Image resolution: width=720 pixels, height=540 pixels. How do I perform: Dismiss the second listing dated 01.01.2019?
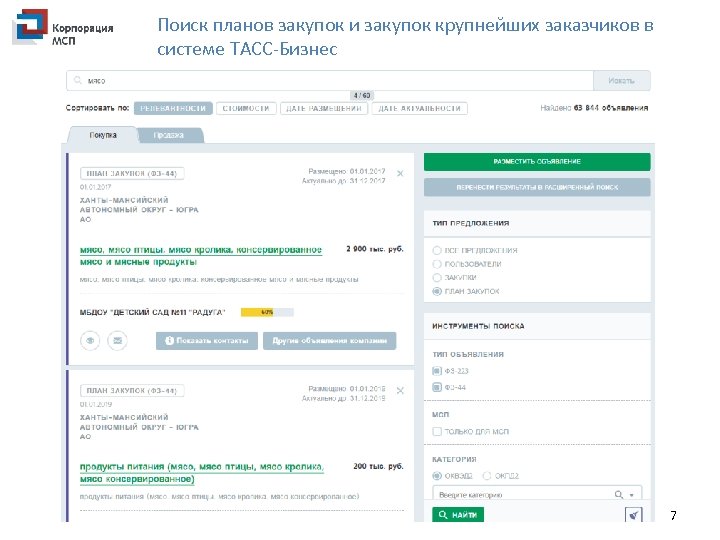(400, 391)
